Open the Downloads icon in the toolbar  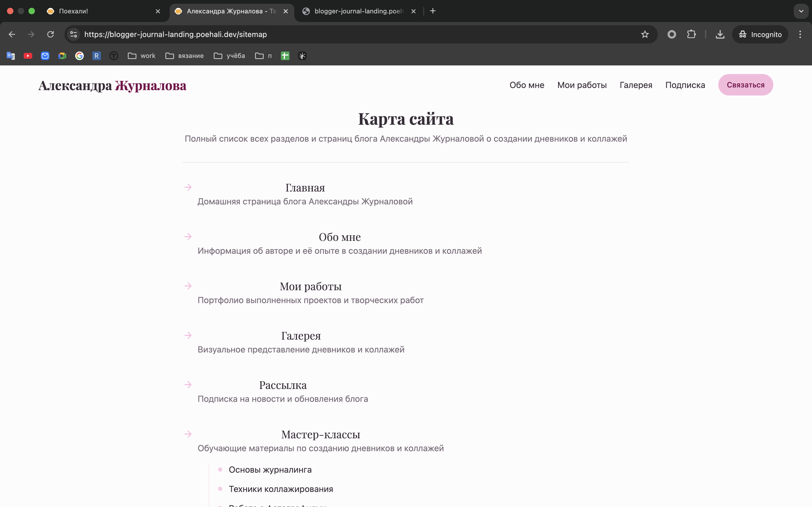720,34
